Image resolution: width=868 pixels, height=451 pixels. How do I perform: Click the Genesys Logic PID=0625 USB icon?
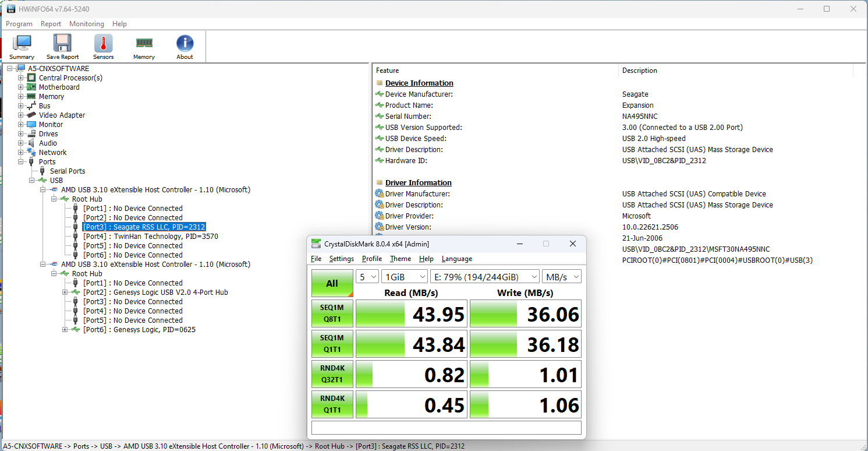pos(76,329)
